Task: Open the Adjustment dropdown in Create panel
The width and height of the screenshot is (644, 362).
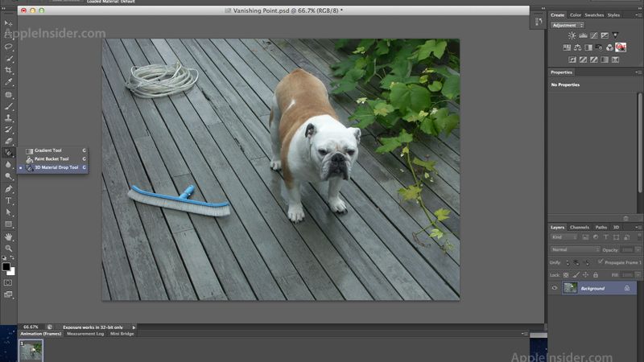Action: coord(568,25)
